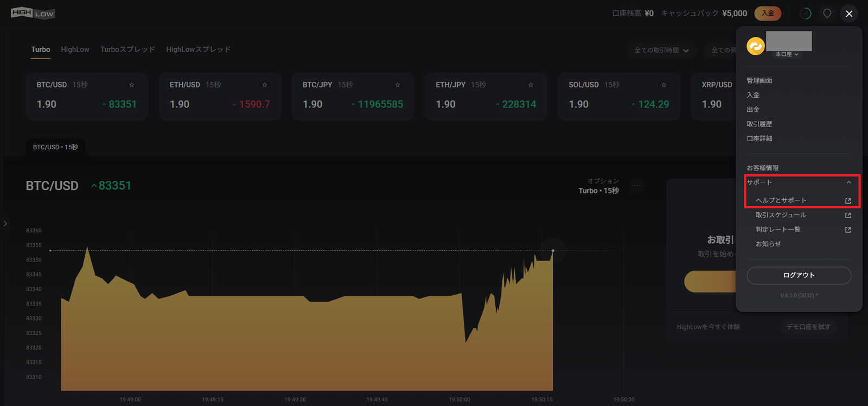Open chart options three-dot menu
The image size is (868, 406).
637,186
